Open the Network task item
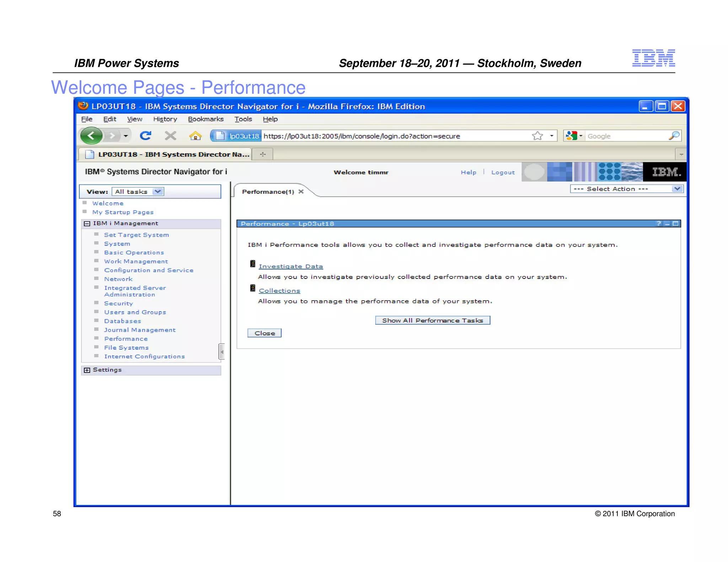 118,279
